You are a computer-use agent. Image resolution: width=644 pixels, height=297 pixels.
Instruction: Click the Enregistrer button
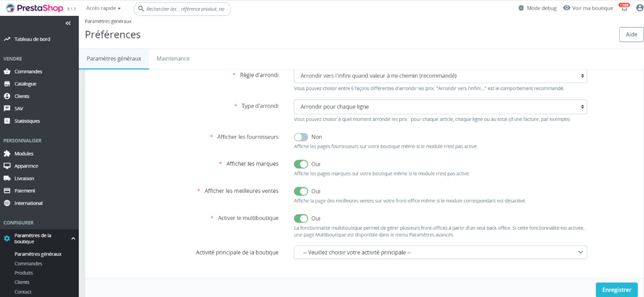[616, 290]
